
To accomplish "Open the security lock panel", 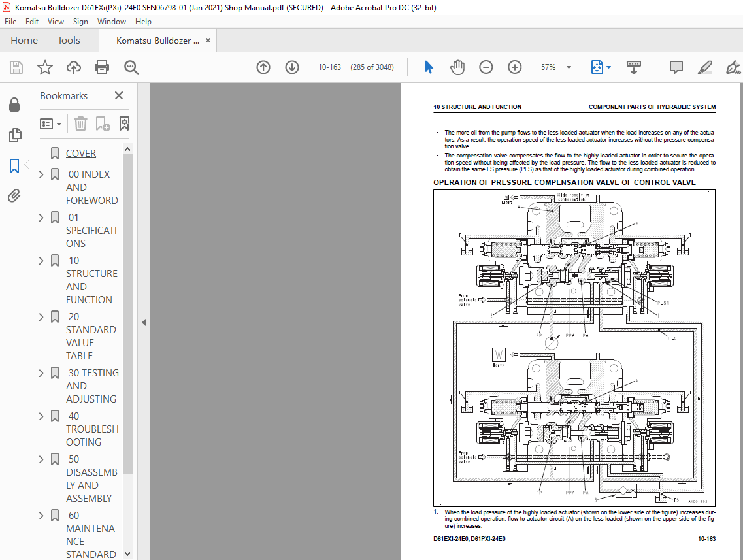I will (x=14, y=105).
